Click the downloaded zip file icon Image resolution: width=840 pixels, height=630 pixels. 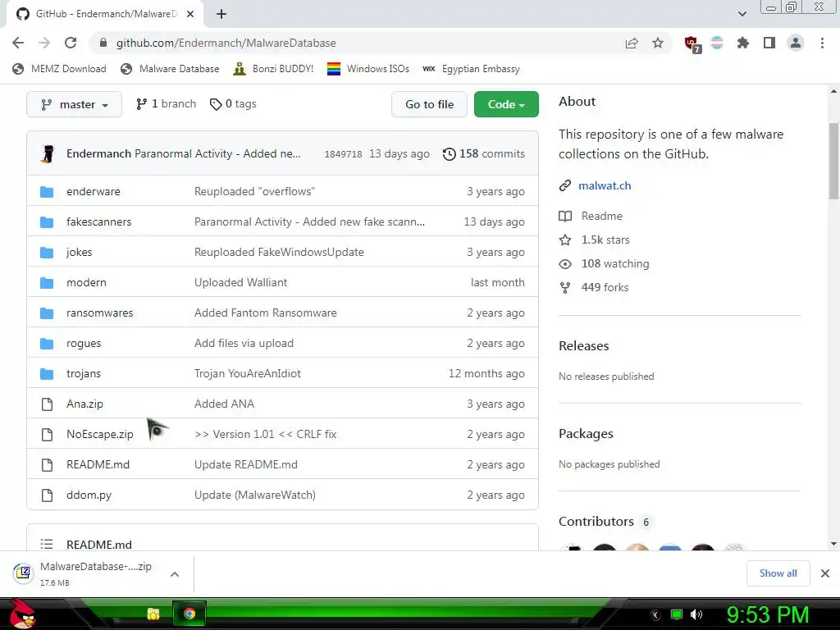point(23,573)
